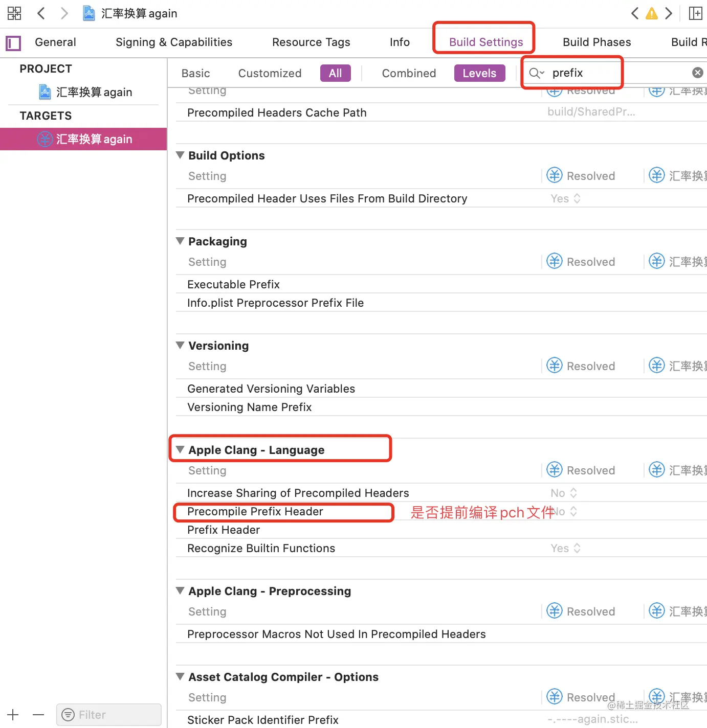Click target column icon in Build Options header
707x728 pixels.
coord(657,175)
